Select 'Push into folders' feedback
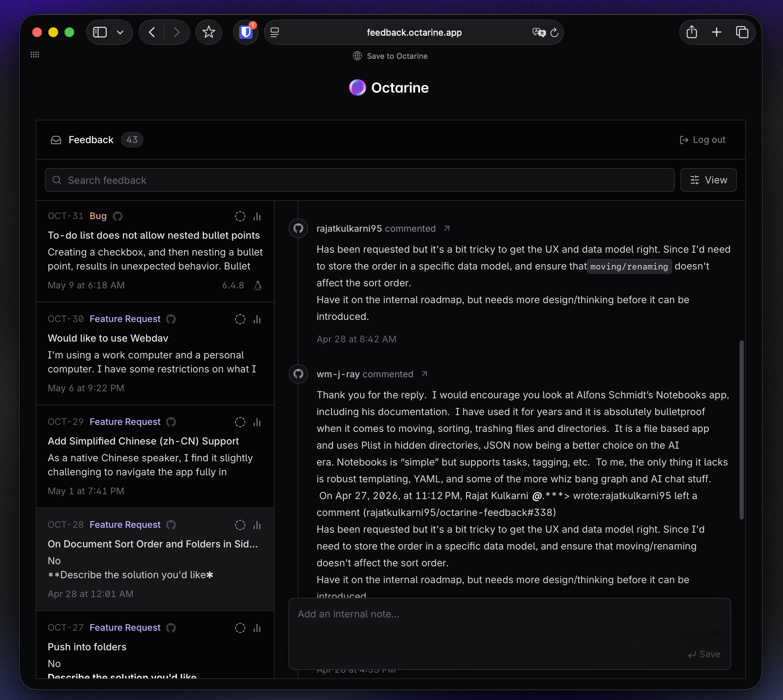This screenshot has height=700, width=783. (87, 647)
